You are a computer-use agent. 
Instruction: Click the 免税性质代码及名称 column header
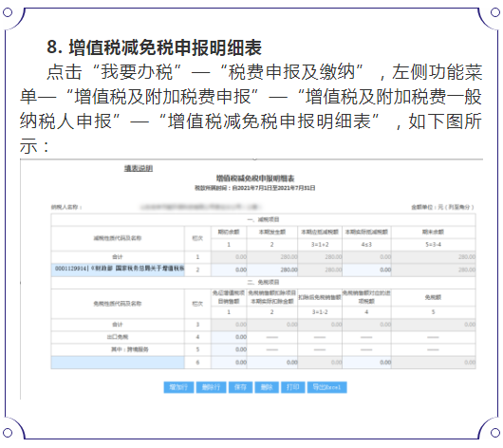click(118, 304)
